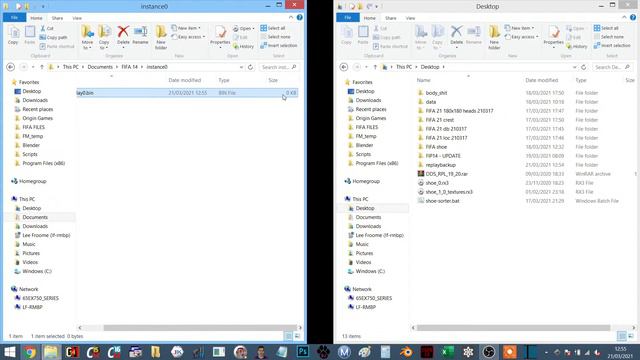
Task: Click Cut in instance0 window ribbon
Action: (x=47, y=28)
